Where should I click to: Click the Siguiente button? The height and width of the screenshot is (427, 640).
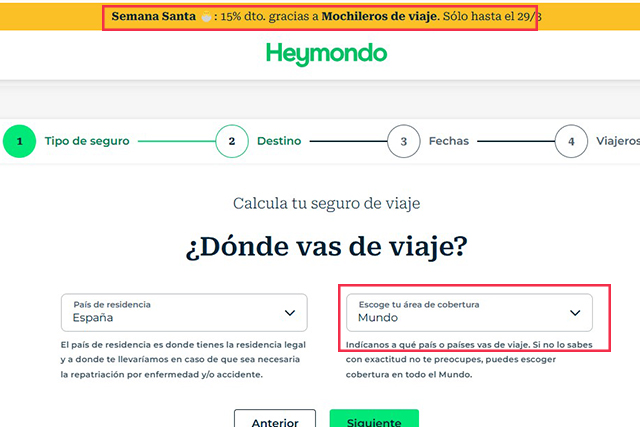point(374,418)
